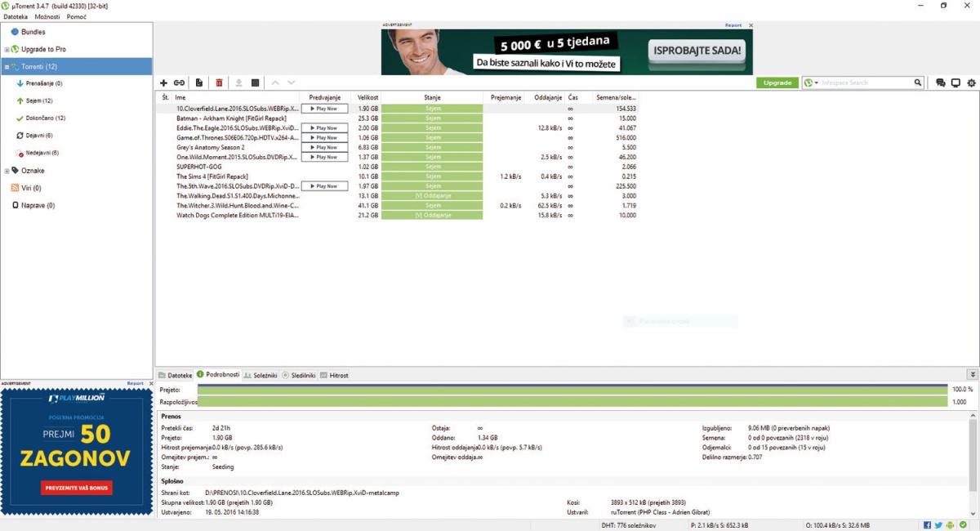Switch to the Podrobnosti tab
Viewport: 980px width, 531px height.
coord(218,375)
